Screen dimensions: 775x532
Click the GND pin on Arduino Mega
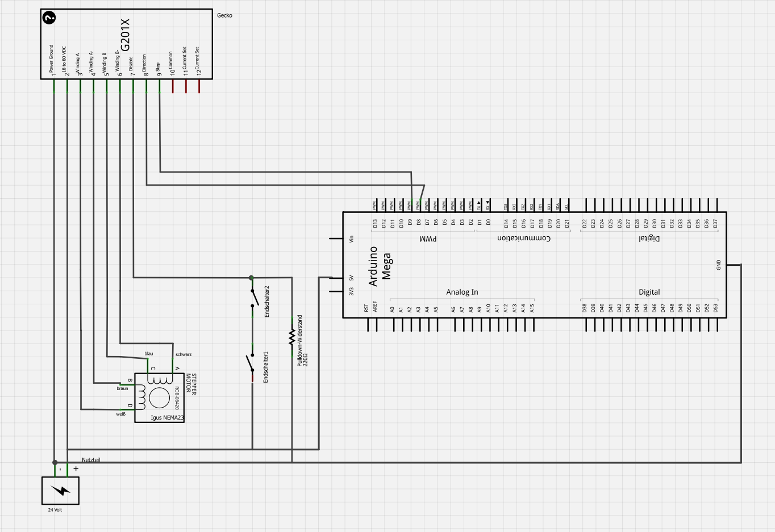click(732, 265)
